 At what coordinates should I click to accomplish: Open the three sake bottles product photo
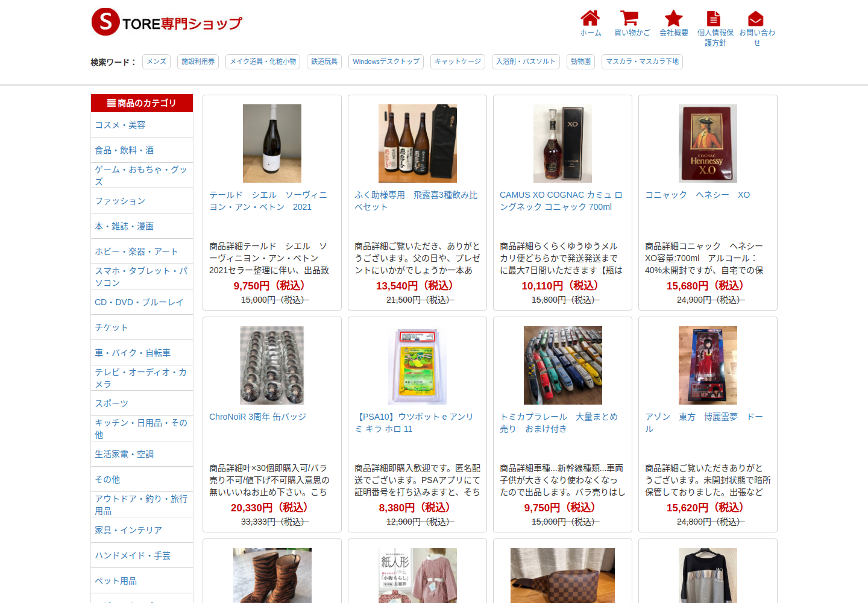click(x=417, y=144)
